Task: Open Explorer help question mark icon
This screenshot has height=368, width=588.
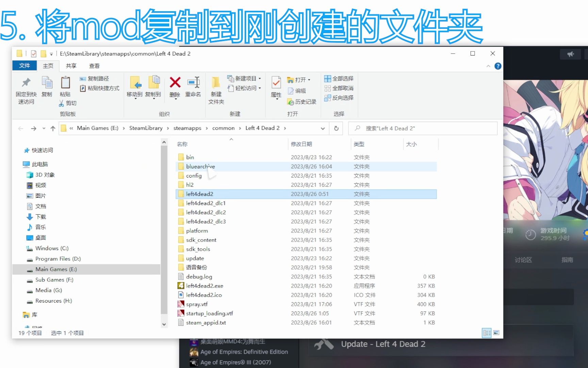Action: (498, 66)
